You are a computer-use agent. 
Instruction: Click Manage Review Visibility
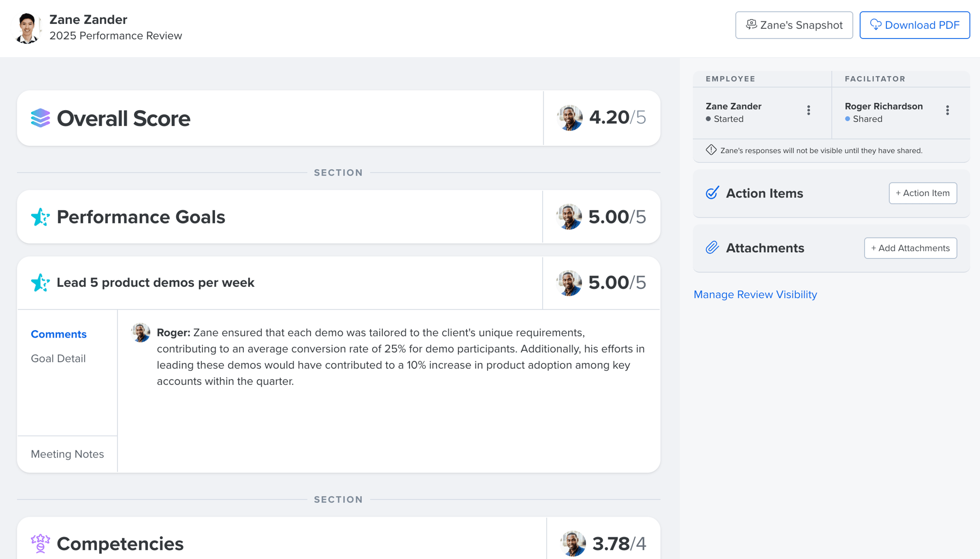tap(755, 294)
